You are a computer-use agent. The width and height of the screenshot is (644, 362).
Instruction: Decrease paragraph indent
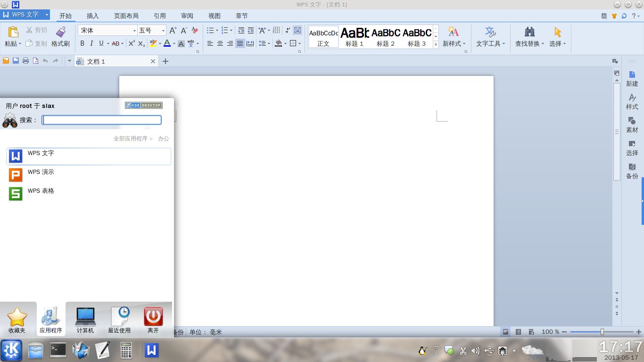tap(241, 30)
